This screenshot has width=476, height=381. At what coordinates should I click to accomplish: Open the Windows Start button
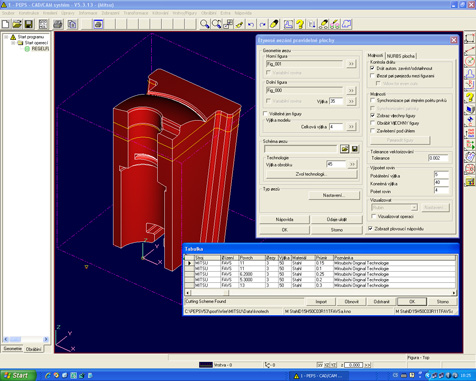(17, 376)
